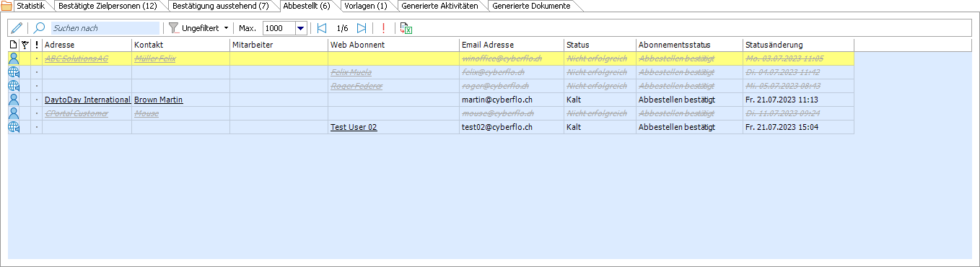Open the DaytoDay International address link
Screen dimensions: 980x267
(87, 100)
